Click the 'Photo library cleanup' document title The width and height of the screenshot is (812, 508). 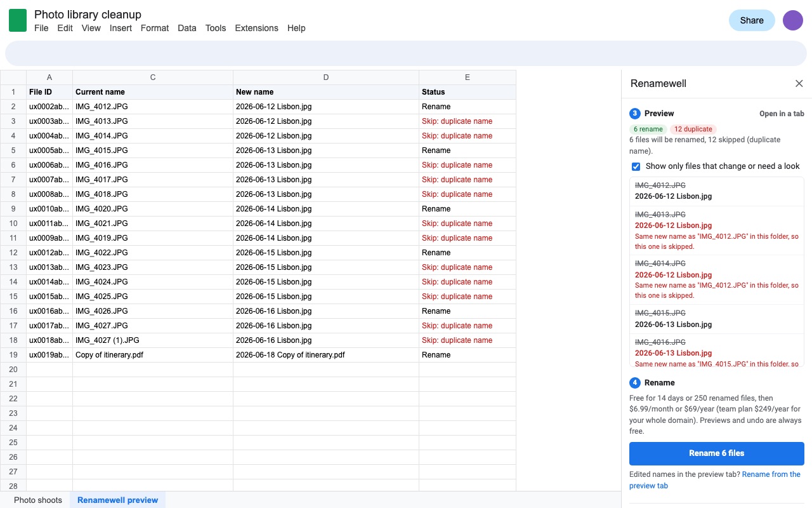88,14
